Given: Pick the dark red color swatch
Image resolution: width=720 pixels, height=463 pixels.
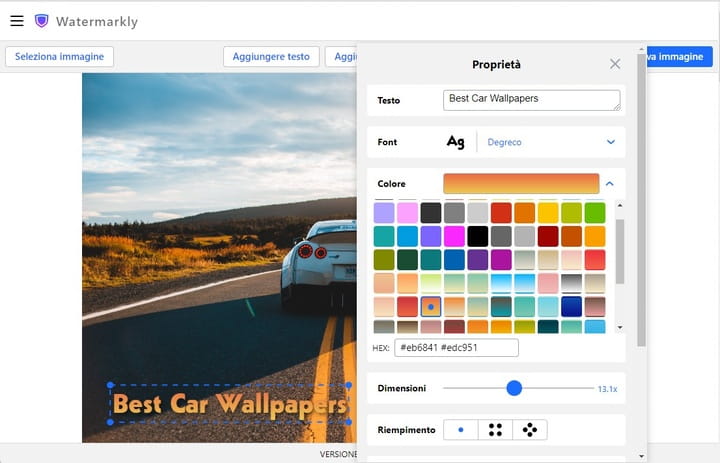Looking at the screenshot, I should point(548,236).
